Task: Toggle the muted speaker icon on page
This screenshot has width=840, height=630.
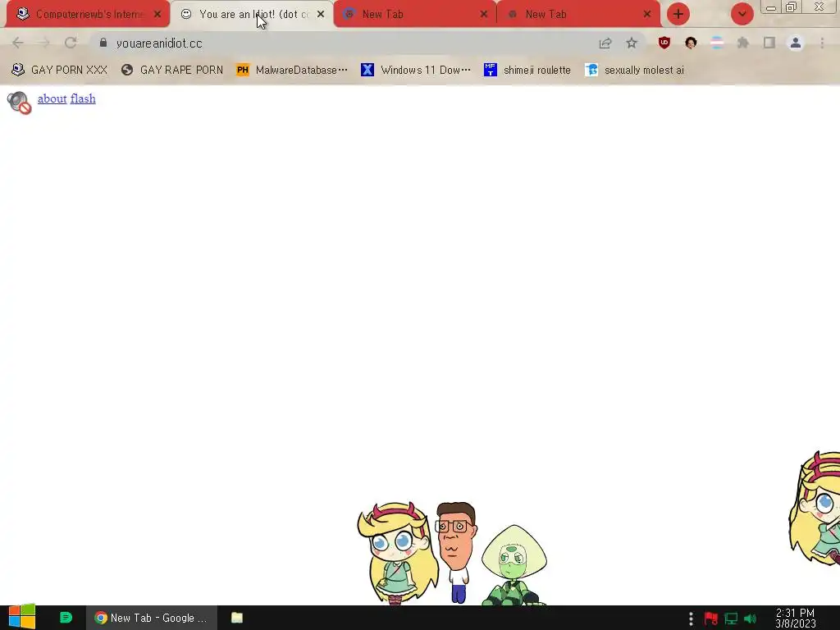Action: click(x=20, y=103)
